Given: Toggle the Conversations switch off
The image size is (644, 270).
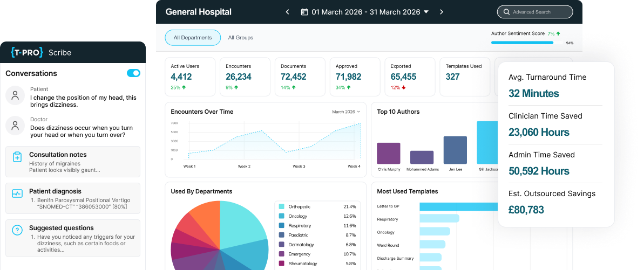Looking at the screenshot, I should [133, 73].
